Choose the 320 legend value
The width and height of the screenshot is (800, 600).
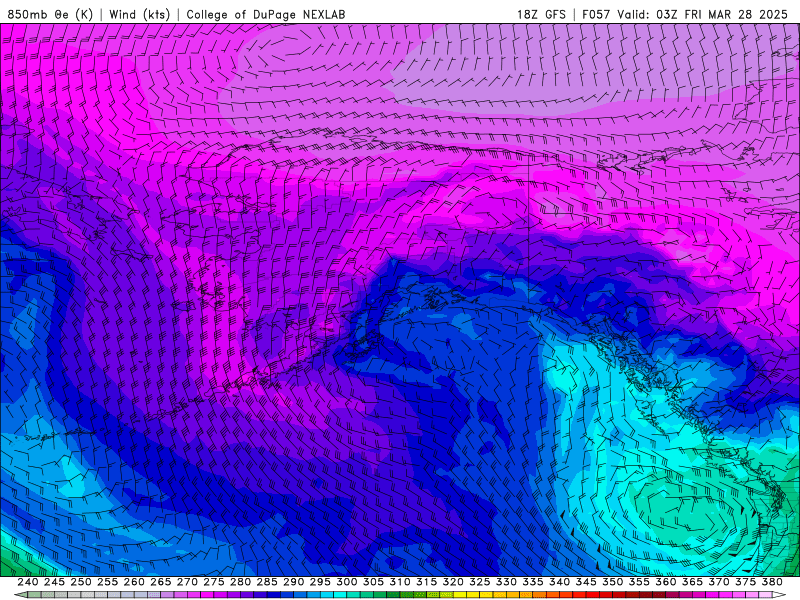(453, 582)
